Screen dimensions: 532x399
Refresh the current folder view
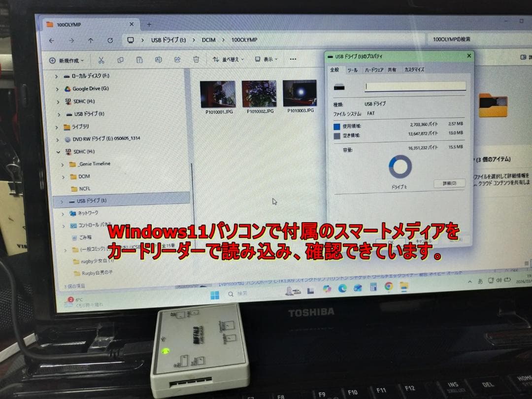tap(110, 40)
